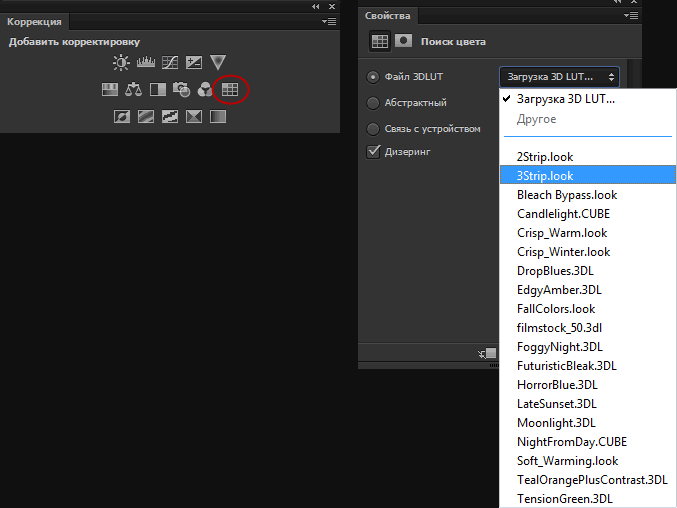Choose FallColors.look preset

[x=588, y=309]
